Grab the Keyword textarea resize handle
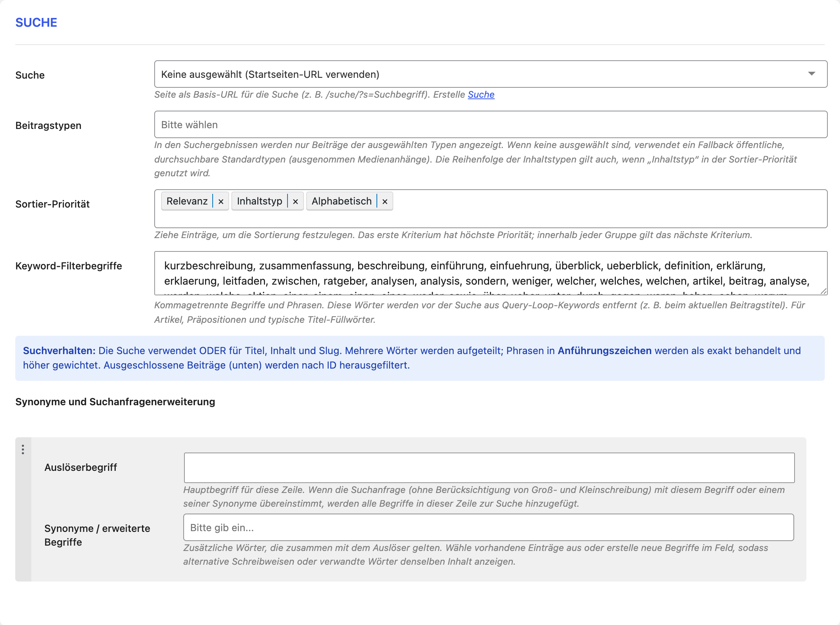The height and width of the screenshot is (625, 840). pyautogui.click(x=824, y=291)
